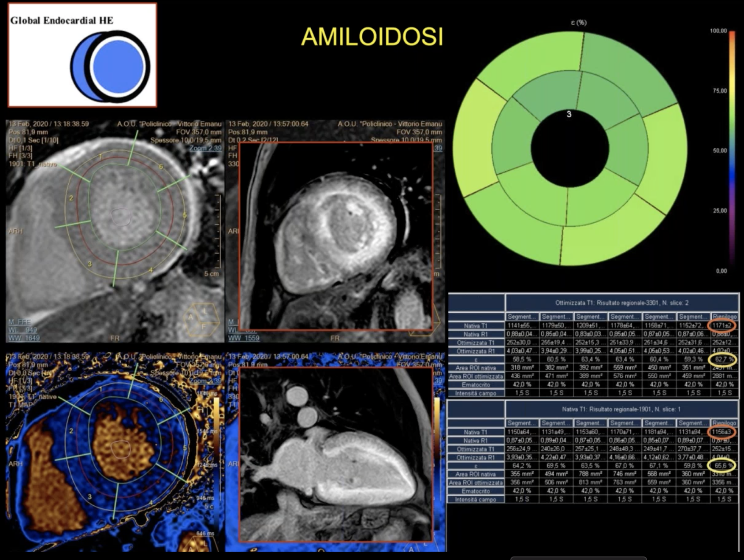Image resolution: width=744 pixels, height=560 pixels.
Task: Click the yellow-circled 65,6 % epsilon value
Action: [722, 465]
